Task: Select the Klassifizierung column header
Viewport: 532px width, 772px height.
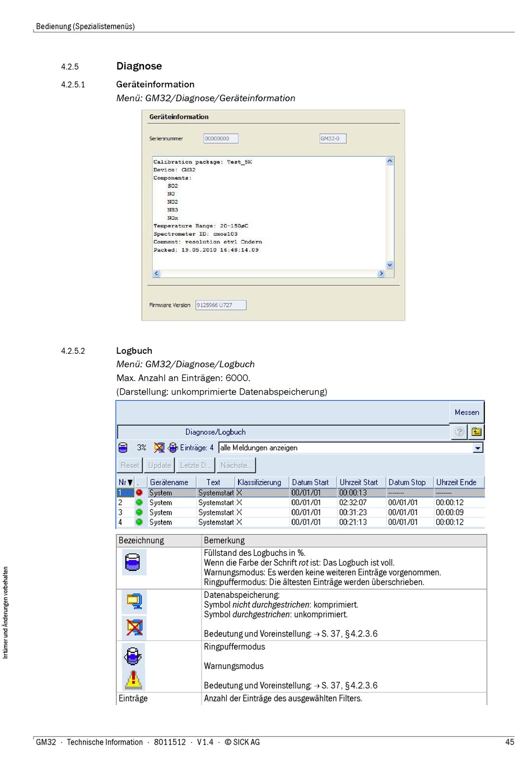Action: tap(259, 483)
